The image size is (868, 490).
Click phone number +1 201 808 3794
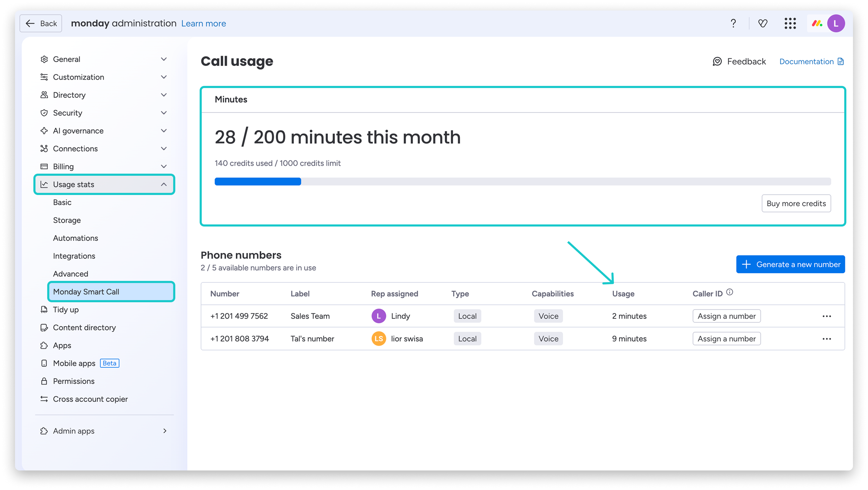point(240,339)
